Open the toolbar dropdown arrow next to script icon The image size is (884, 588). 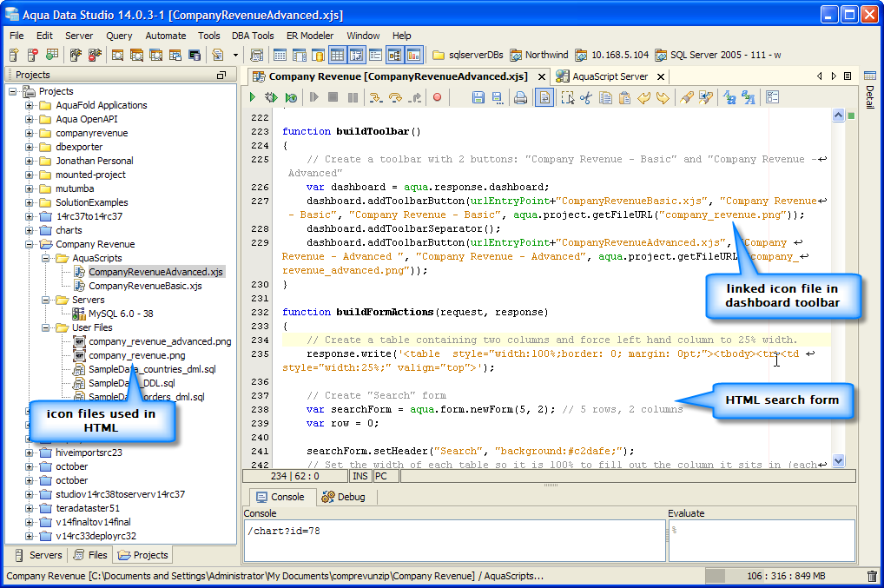point(235,55)
